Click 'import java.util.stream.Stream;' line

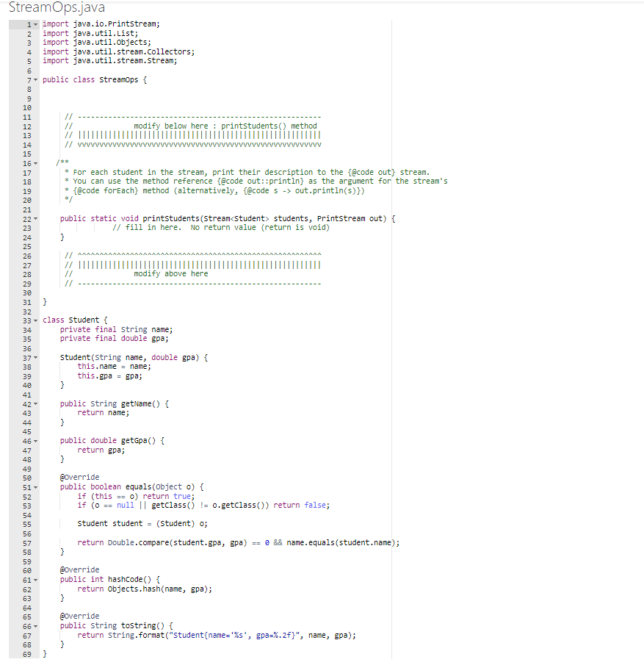(110, 61)
